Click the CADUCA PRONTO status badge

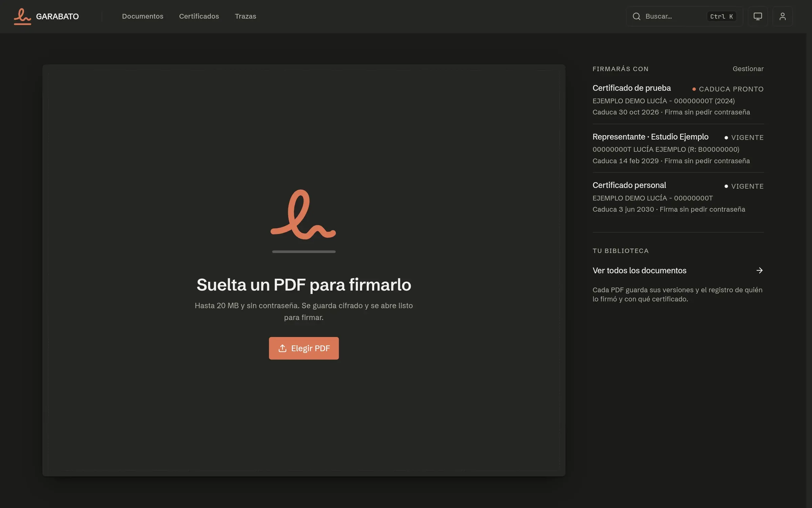728,89
